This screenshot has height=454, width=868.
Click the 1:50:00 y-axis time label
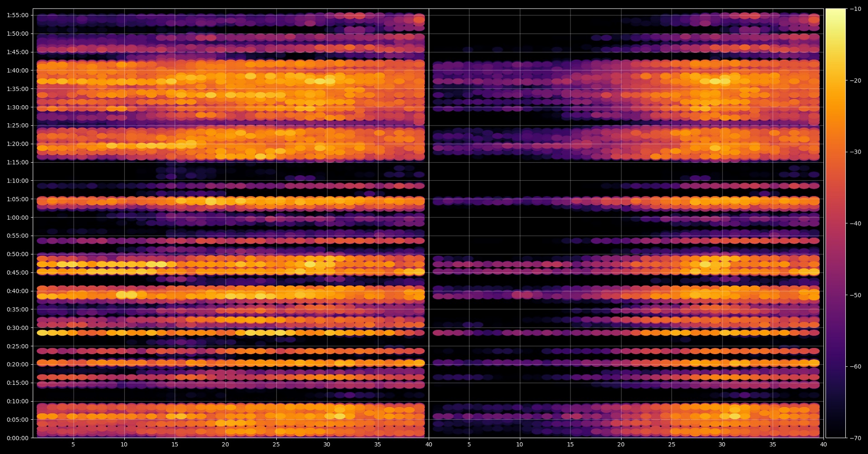tap(18, 34)
